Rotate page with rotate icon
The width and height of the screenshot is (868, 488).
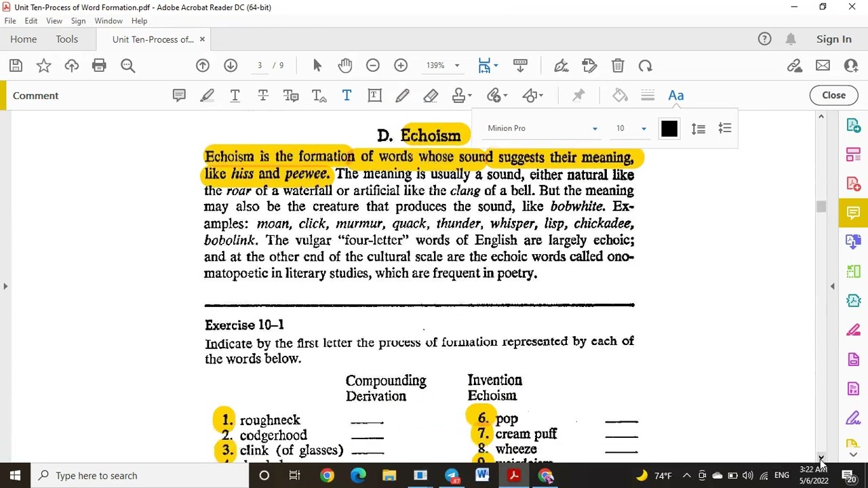[645, 66]
